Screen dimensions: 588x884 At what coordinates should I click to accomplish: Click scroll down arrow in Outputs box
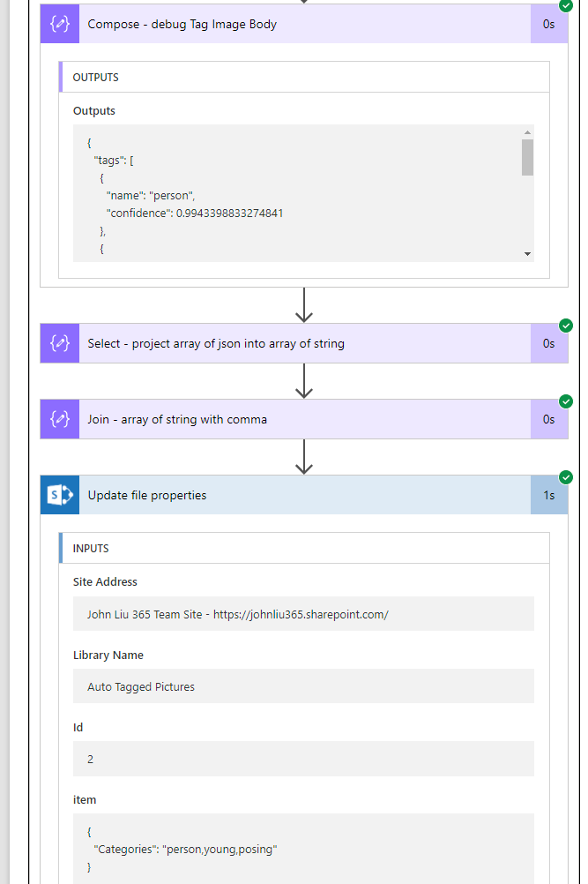[527, 254]
